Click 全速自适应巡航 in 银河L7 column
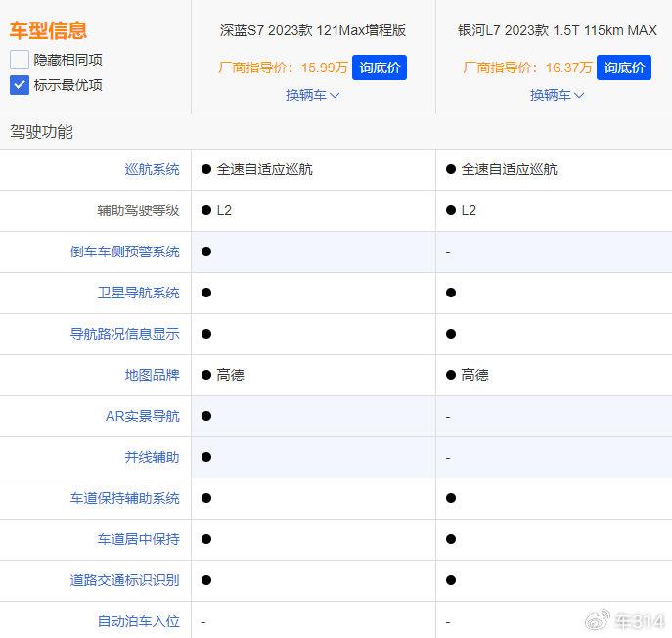 510,169
